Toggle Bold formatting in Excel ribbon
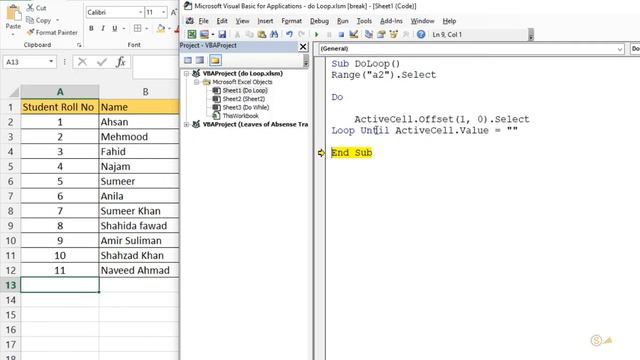The width and height of the screenshot is (640, 360). click(x=91, y=28)
